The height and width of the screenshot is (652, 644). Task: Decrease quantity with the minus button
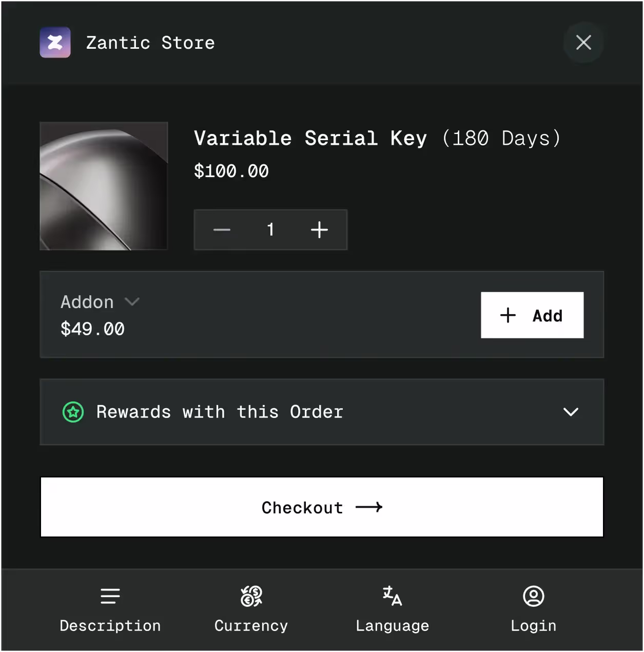[222, 229]
